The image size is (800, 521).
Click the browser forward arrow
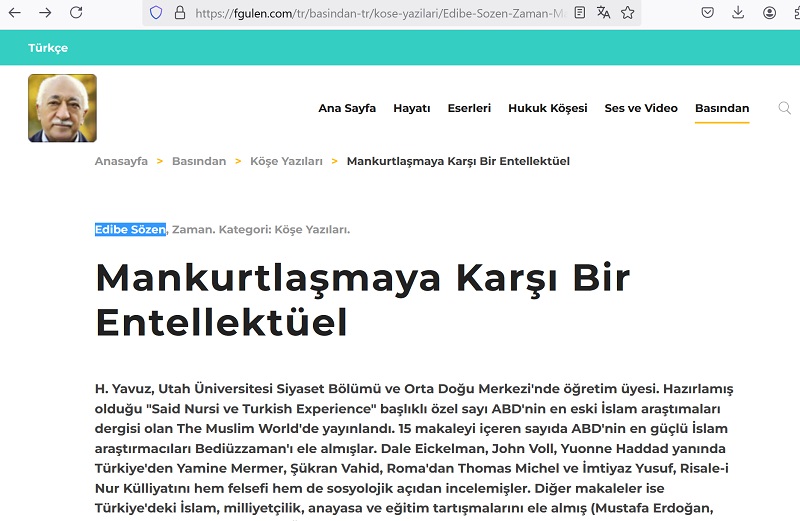45,13
